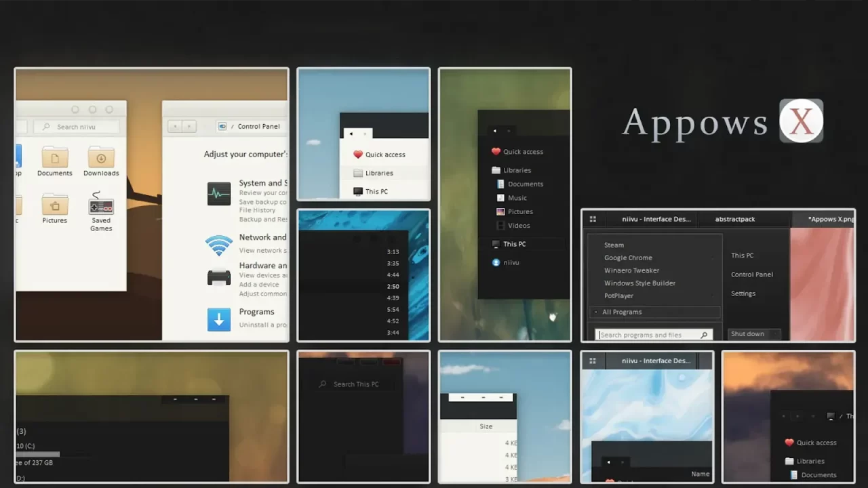Click the Network Wi-Fi icon
This screenshot has height=488, width=868.
pos(219,245)
